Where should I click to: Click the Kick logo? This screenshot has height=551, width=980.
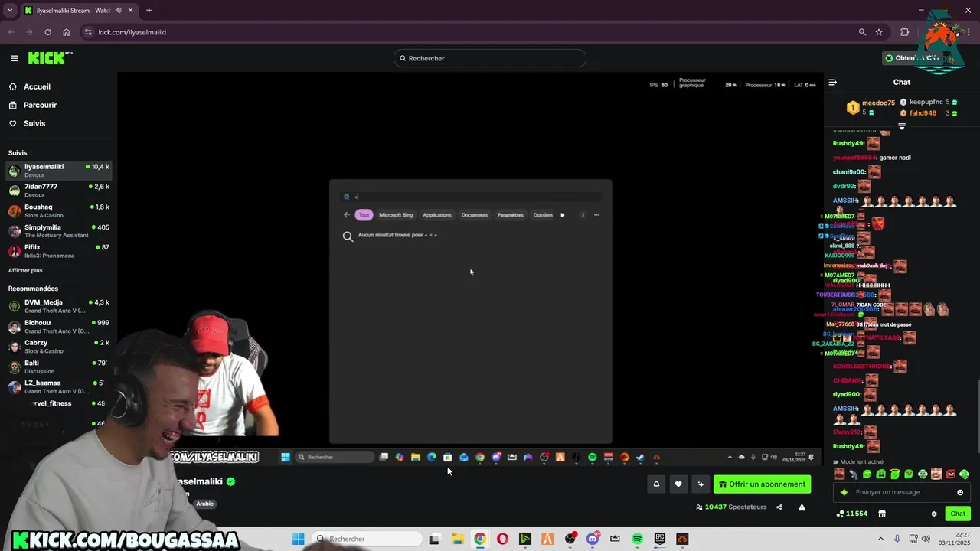(49, 58)
